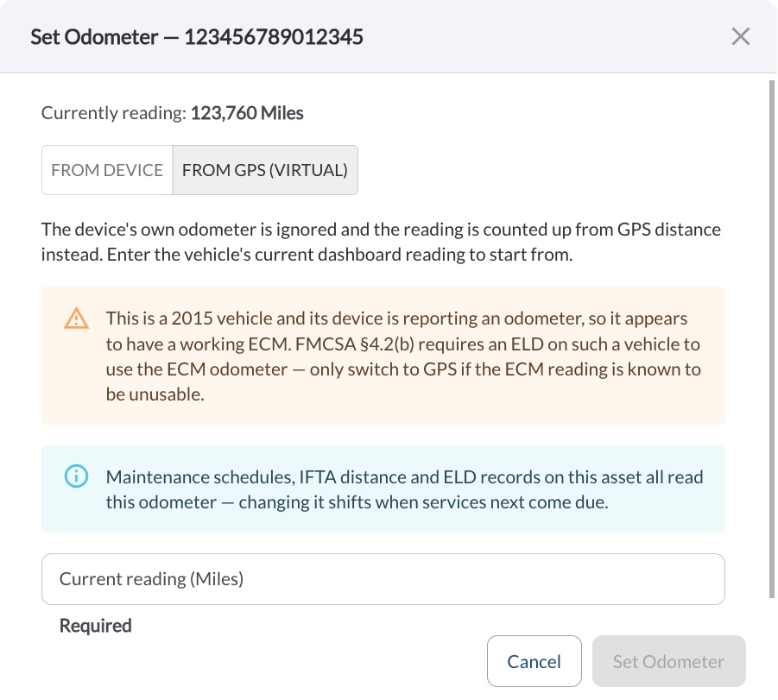Click the dialog's vertical scrollbar
This screenshot has height=700, width=778.
click(x=772, y=339)
